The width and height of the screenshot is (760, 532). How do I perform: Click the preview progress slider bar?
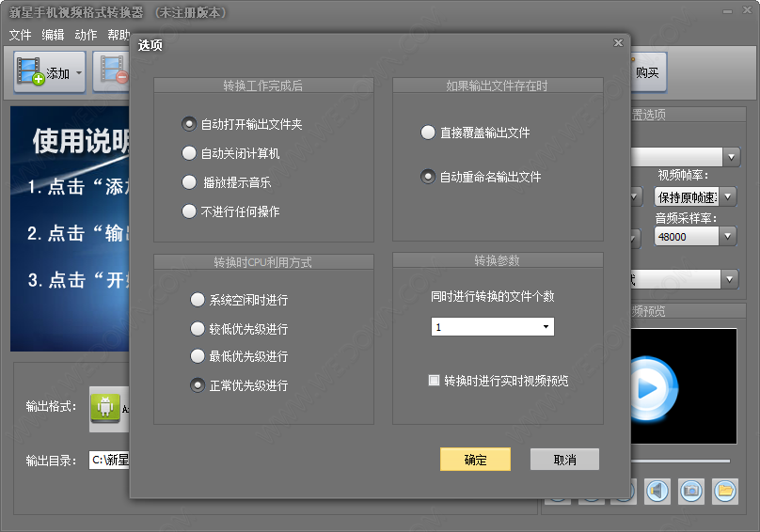pyautogui.click(x=680, y=462)
